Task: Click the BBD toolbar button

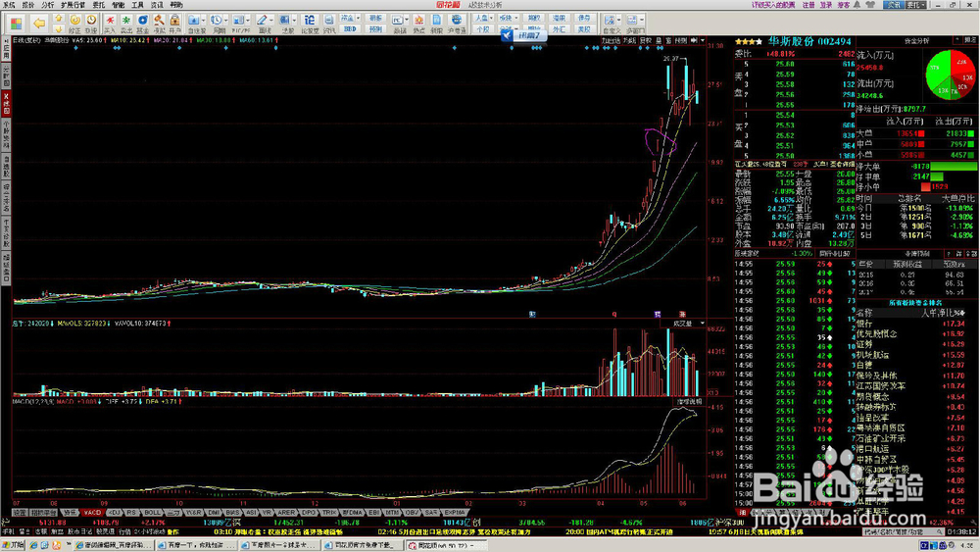Action: pyautogui.click(x=350, y=29)
